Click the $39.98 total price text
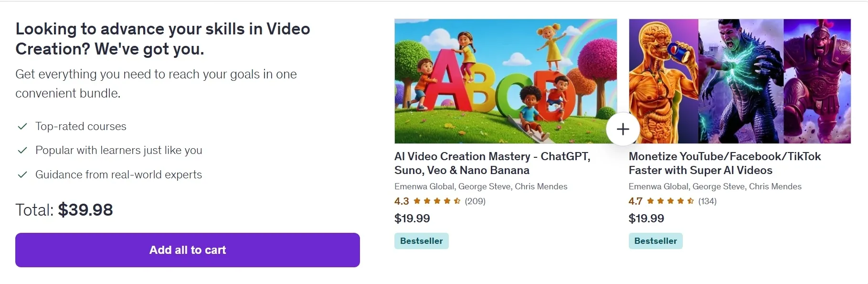 click(x=85, y=209)
